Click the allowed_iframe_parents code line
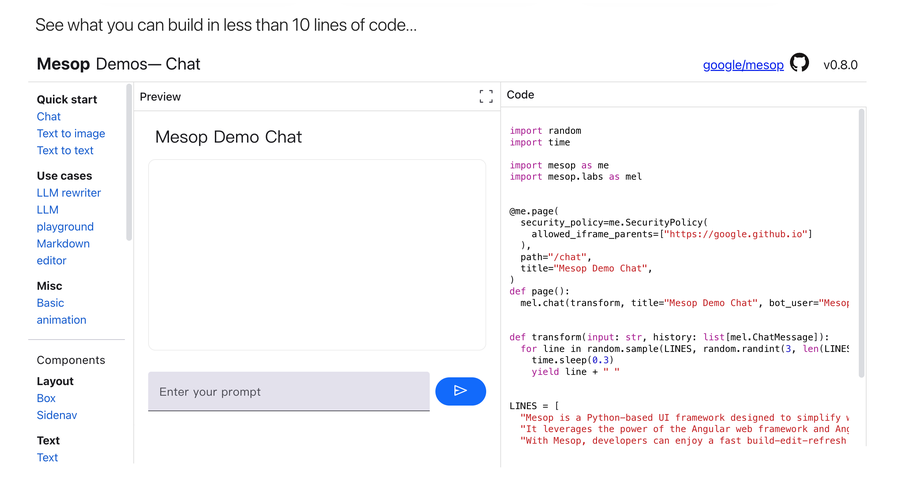This screenshot has height=485, width=899. (672, 234)
